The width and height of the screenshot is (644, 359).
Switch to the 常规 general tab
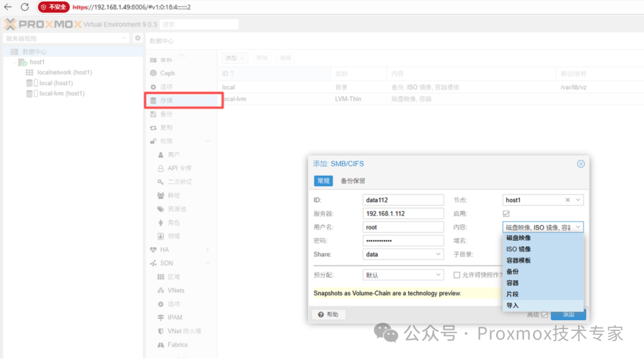(323, 181)
